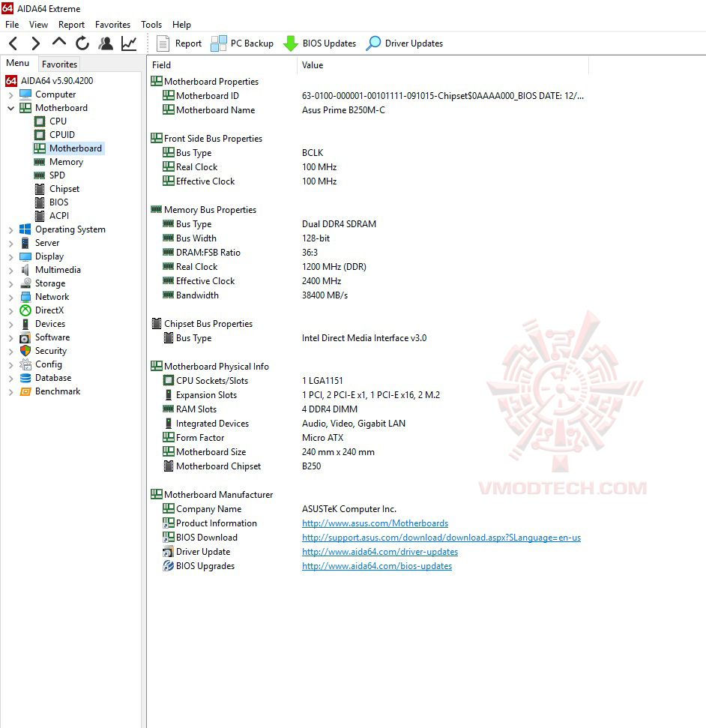Click the Benchmark icon in tree
This screenshot has height=728, width=706.
pyautogui.click(x=25, y=391)
